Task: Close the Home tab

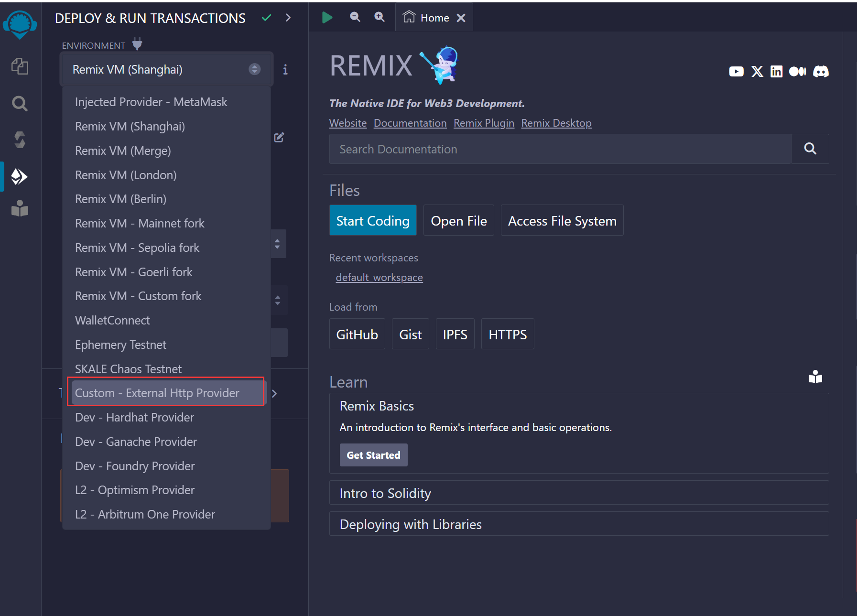Action: click(x=461, y=18)
